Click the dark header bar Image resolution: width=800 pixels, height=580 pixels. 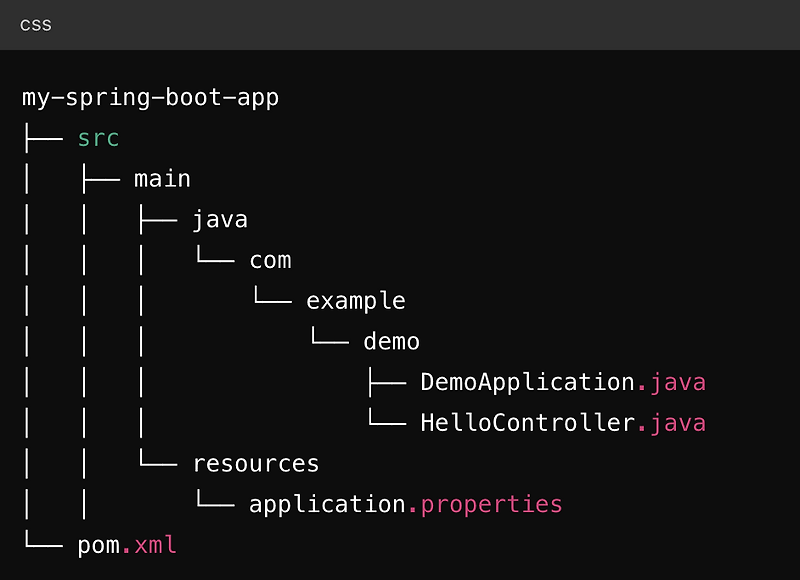pos(400,24)
